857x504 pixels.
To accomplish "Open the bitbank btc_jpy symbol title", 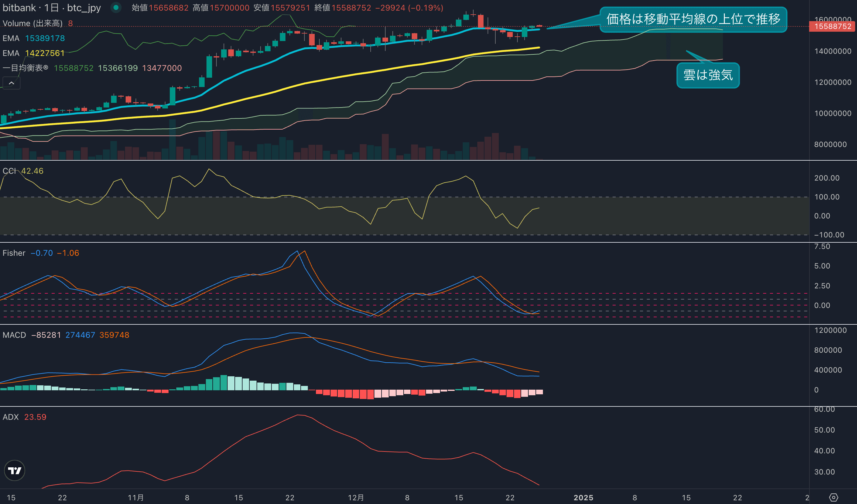I will click(x=52, y=7).
